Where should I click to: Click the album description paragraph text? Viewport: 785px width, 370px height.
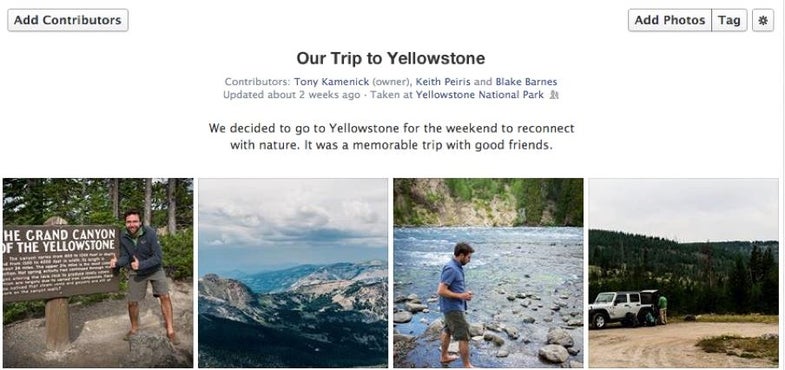click(x=391, y=137)
